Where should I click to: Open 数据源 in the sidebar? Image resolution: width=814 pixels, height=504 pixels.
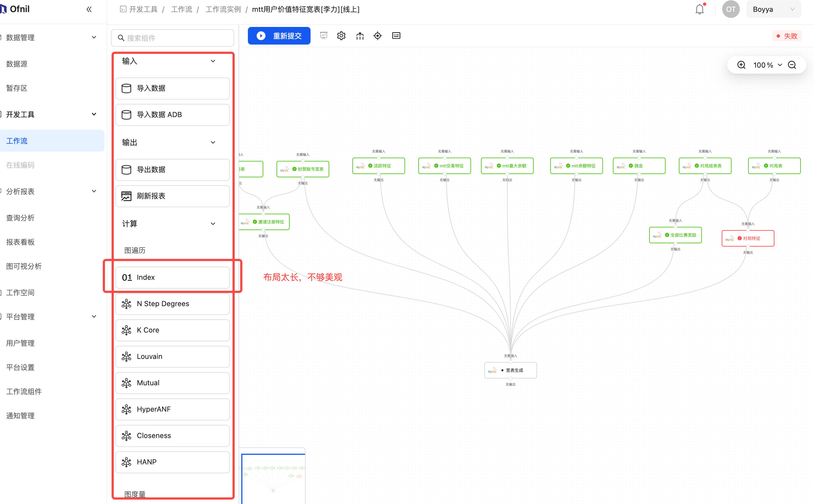point(17,64)
